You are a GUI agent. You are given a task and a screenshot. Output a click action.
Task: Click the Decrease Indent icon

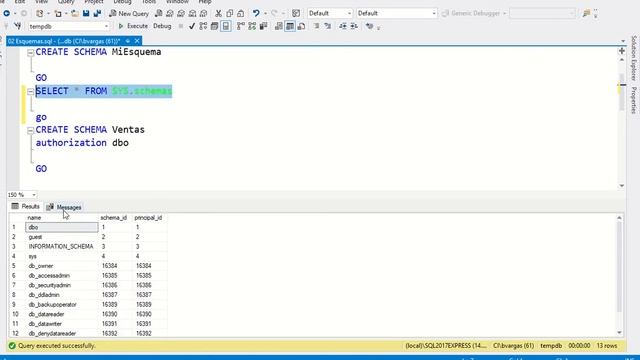[x=343, y=26]
